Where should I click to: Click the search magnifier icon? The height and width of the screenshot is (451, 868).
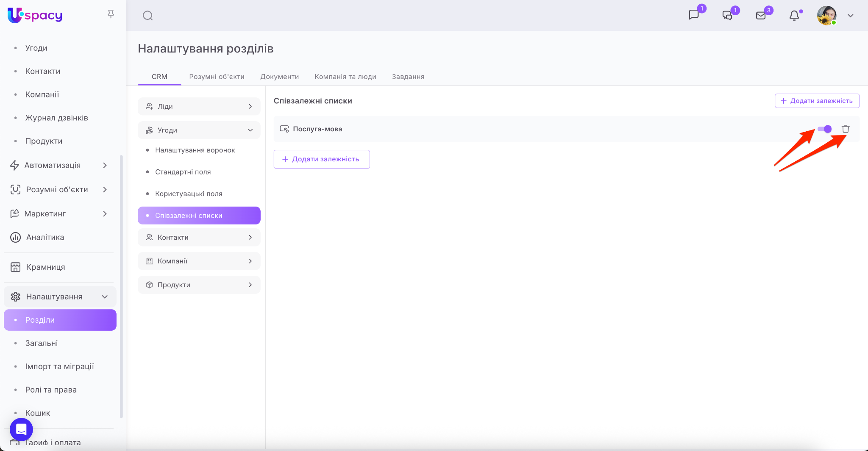pos(147,16)
